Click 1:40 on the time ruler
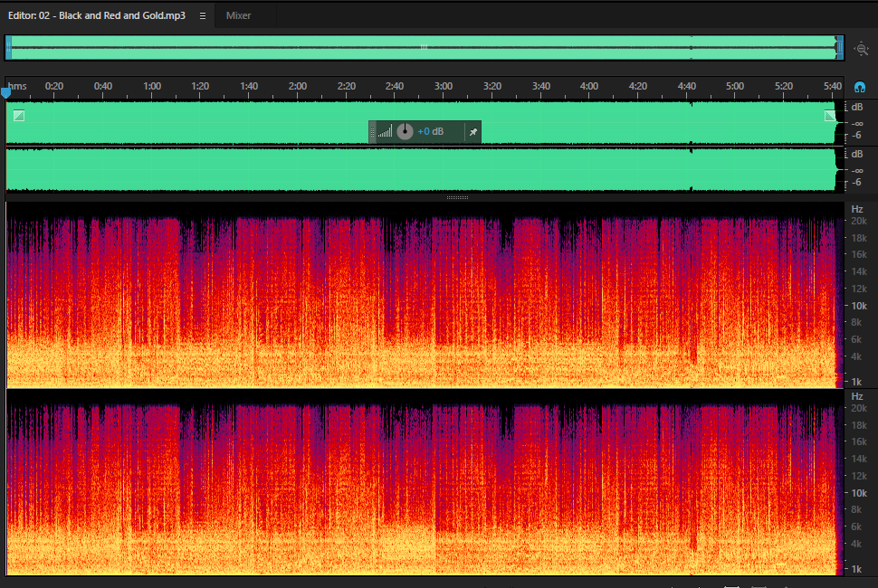The height and width of the screenshot is (588, 878). click(249, 86)
